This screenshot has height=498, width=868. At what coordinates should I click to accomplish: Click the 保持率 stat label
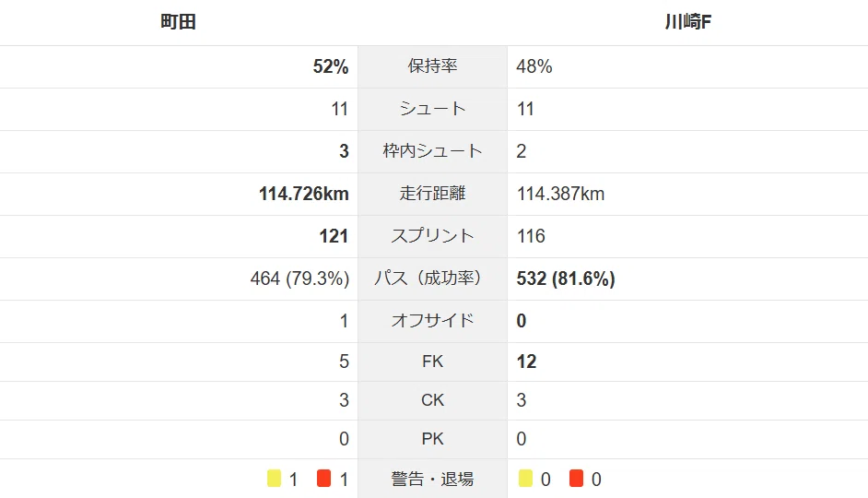432,65
